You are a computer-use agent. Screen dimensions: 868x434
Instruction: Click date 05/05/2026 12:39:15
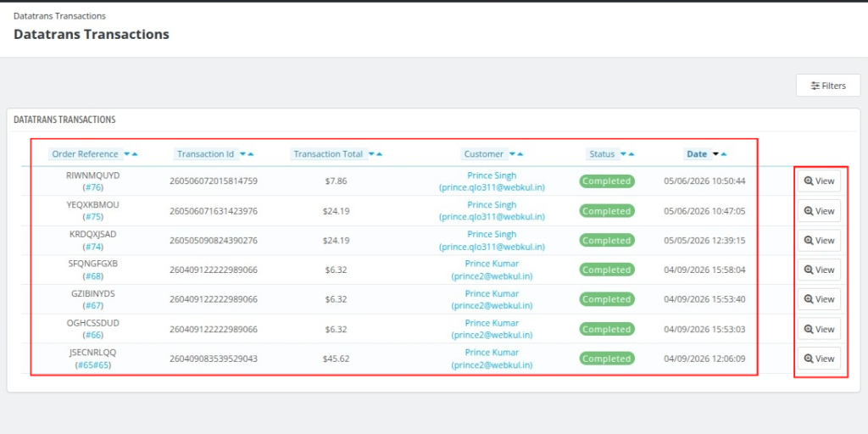pyautogui.click(x=704, y=240)
